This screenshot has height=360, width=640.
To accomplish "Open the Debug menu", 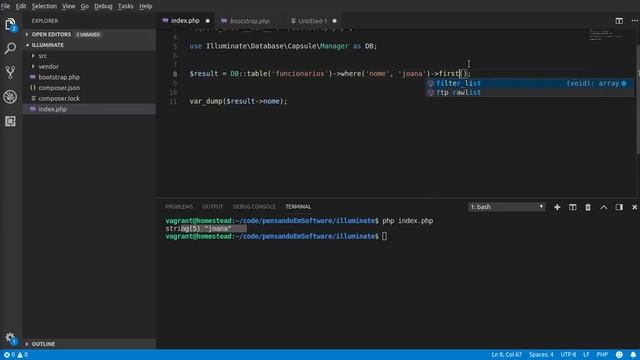I will pos(103,6).
